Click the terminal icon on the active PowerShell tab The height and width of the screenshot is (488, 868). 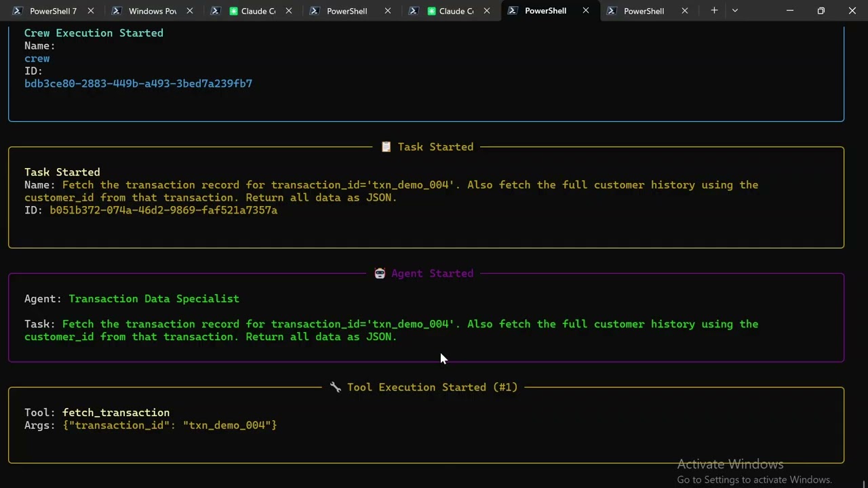pyautogui.click(x=513, y=11)
